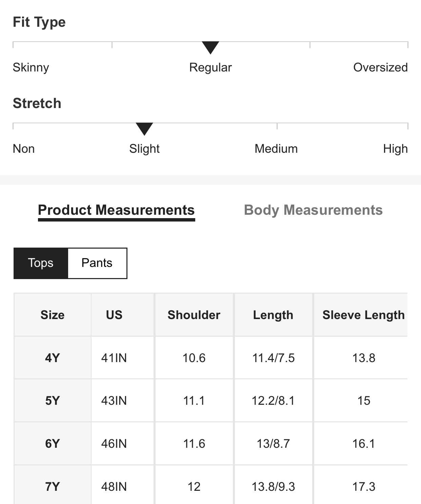Click the Oversized fit label

coord(380,67)
